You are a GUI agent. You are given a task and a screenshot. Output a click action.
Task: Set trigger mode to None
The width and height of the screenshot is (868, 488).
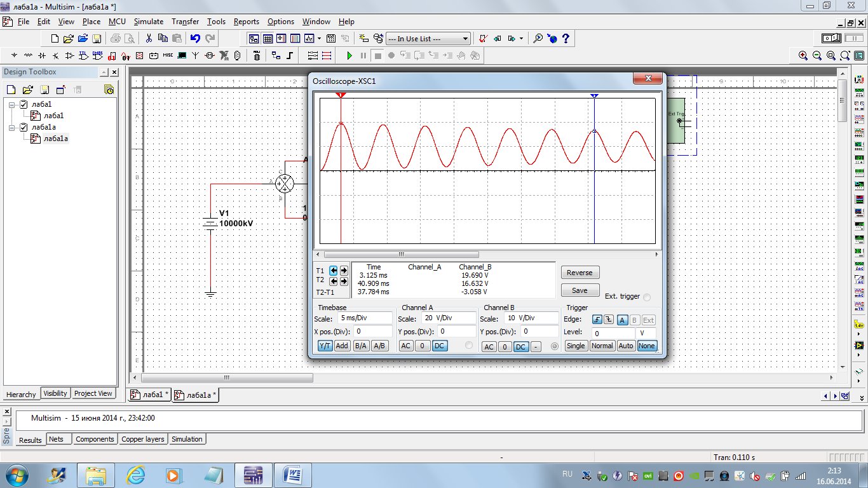[647, 346]
